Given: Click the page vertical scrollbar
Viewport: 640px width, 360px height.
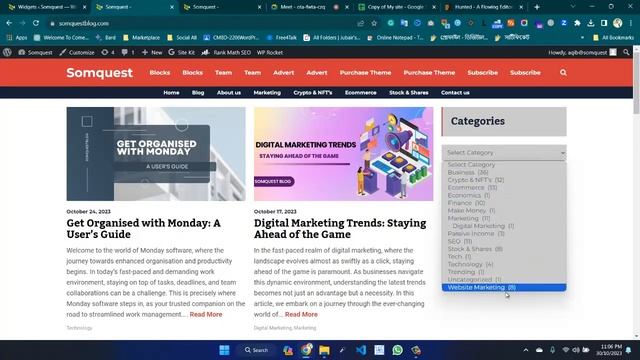Looking at the screenshot, I should [x=636, y=83].
